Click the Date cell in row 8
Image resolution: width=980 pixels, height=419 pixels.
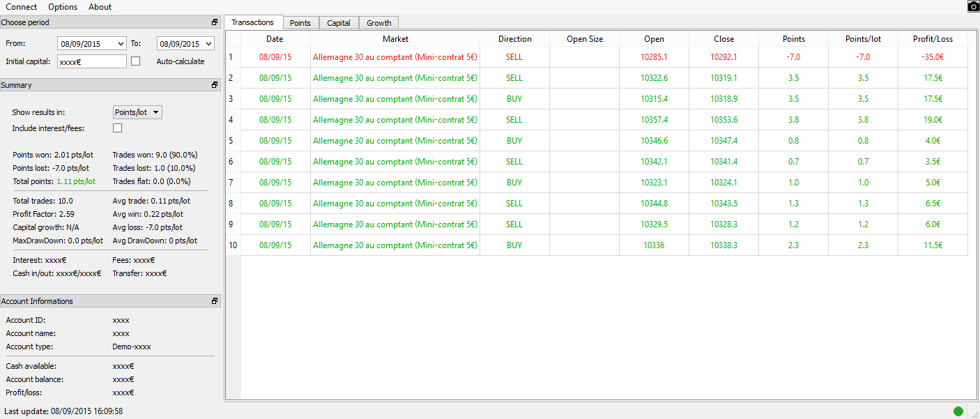pos(275,204)
